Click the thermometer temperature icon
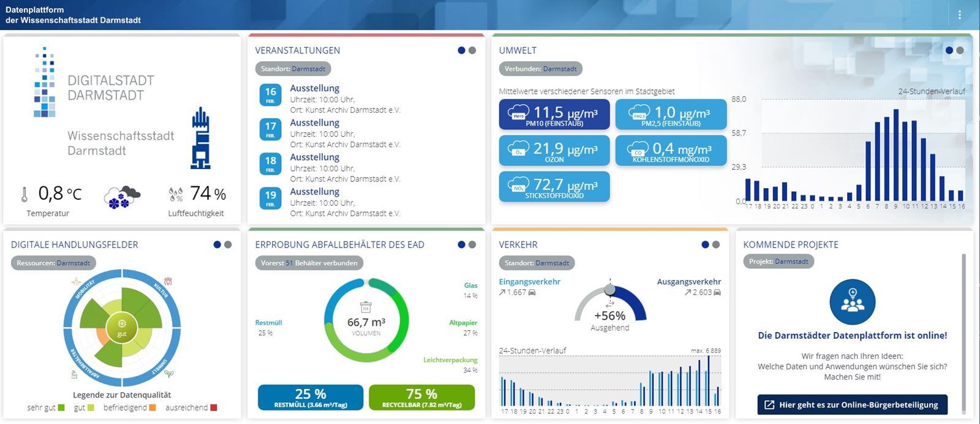The width and height of the screenshot is (980, 424). pos(24,195)
